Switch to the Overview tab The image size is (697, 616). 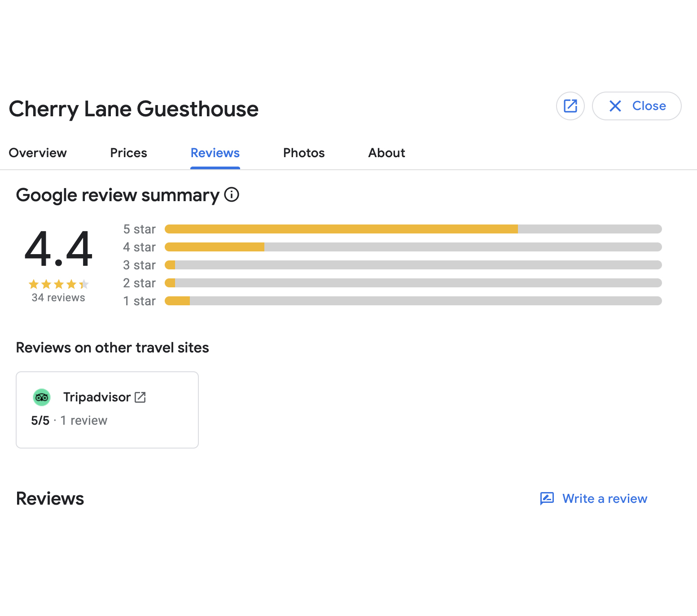38,153
